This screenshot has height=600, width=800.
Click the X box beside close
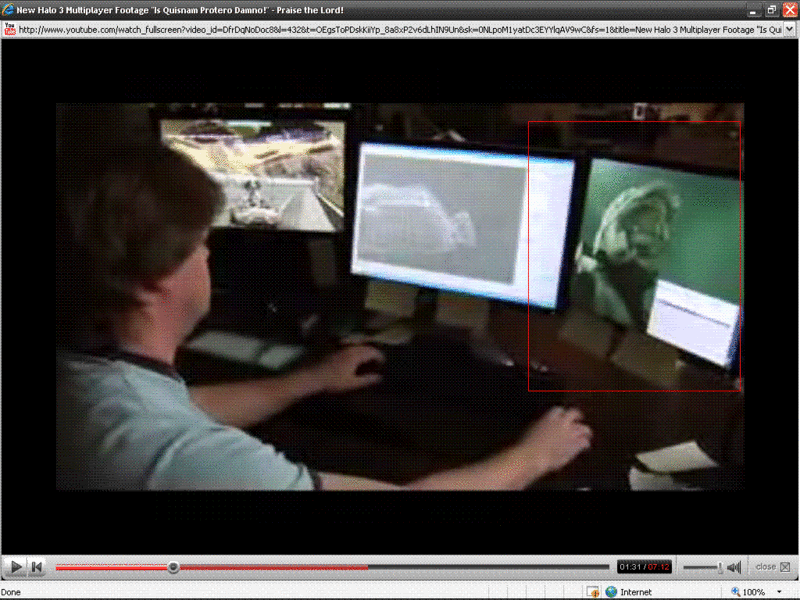tap(785, 567)
